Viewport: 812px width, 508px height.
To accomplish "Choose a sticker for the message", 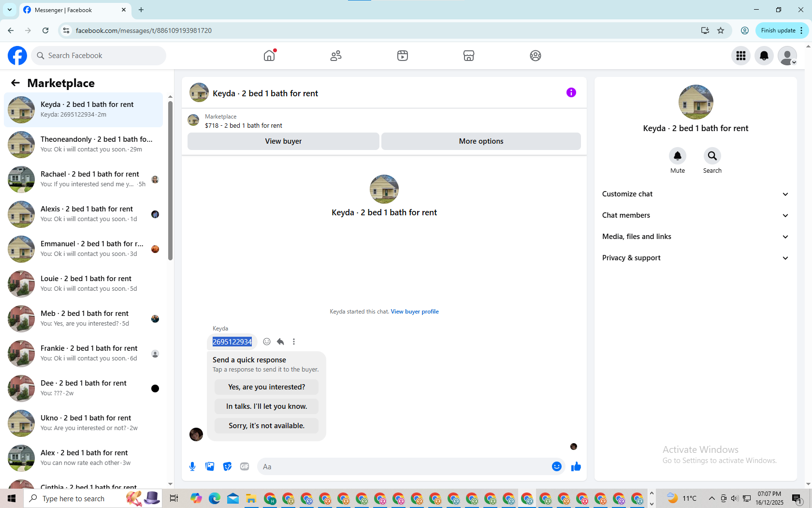I will click(227, 466).
